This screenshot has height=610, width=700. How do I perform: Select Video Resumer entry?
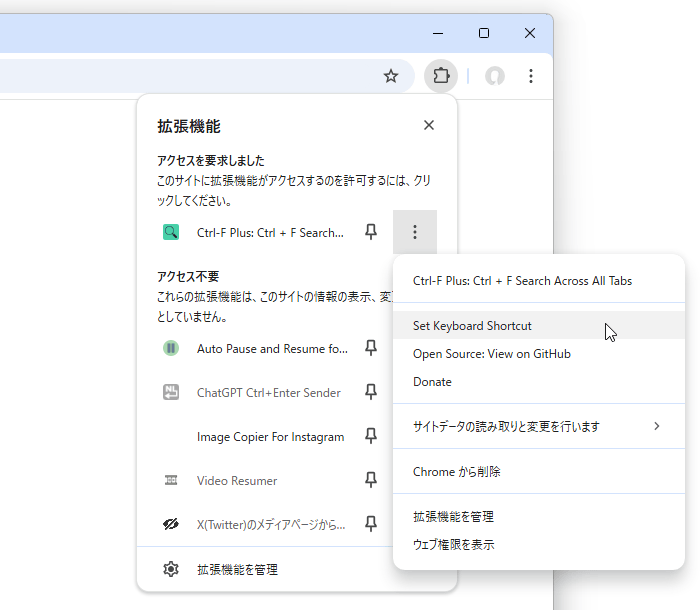[237, 480]
